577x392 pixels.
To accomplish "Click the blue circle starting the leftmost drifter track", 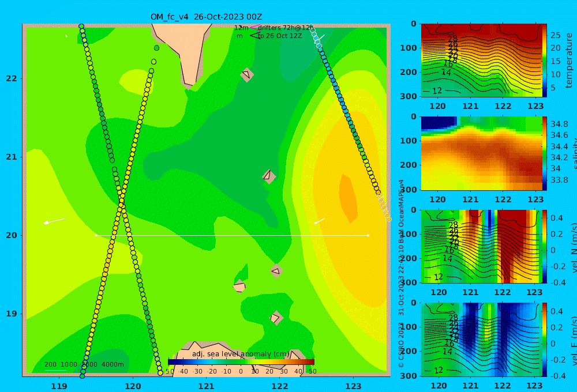I will point(81,26).
